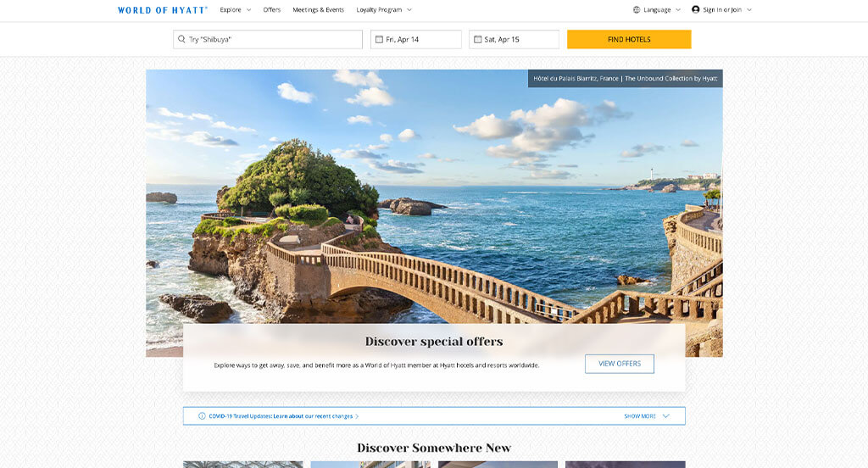868x468 pixels.
Task: Open COVID-19 Travel Updates link
Action: (281, 416)
